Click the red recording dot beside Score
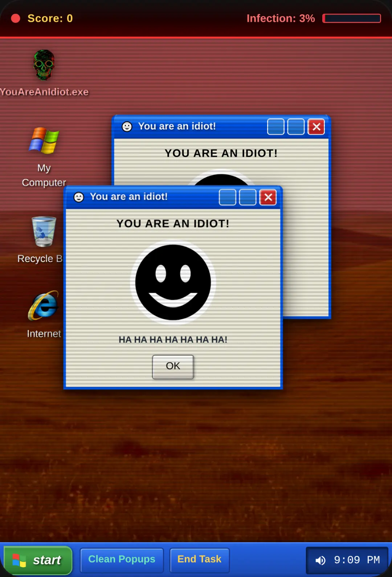 tap(16, 19)
